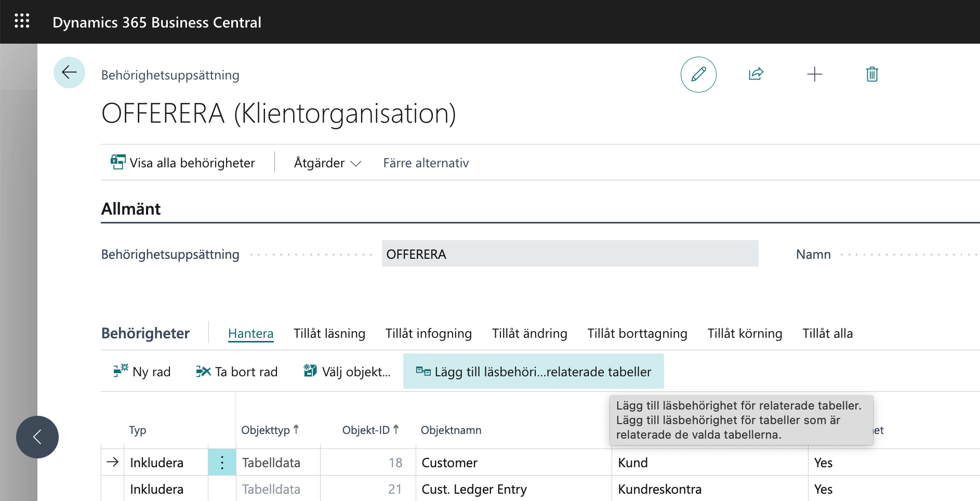The width and height of the screenshot is (980, 501).
Task: Expand the Åtgärder dropdown
Action: [327, 163]
